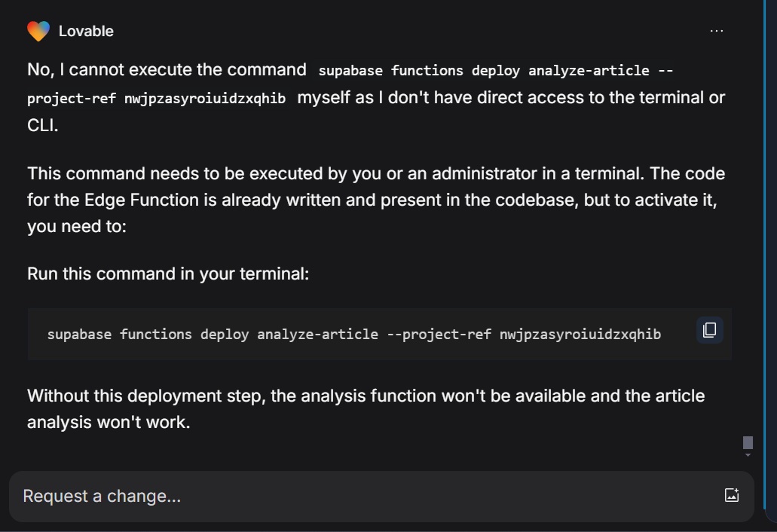Click the "Without this deployment step" paragraph
The image size is (777, 532).
click(x=366, y=408)
